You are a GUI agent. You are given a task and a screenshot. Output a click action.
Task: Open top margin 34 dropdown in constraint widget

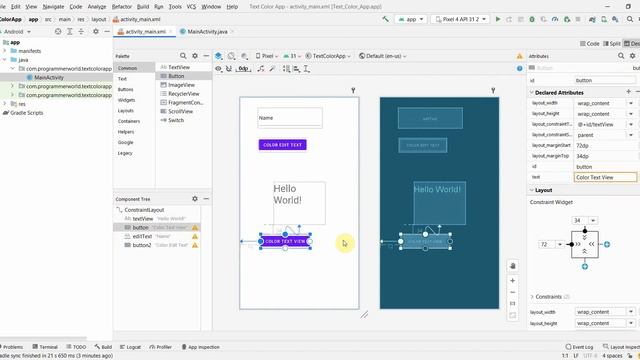(x=593, y=220)
